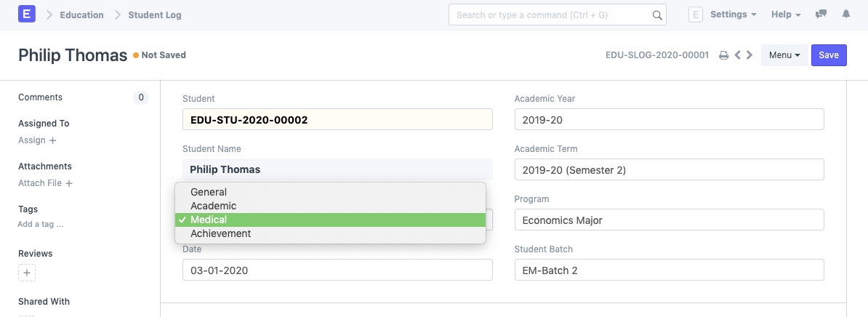Open the Student Log breadcrumb link
The width and height of the screenshot is (868, 317).
click(155, 15)
